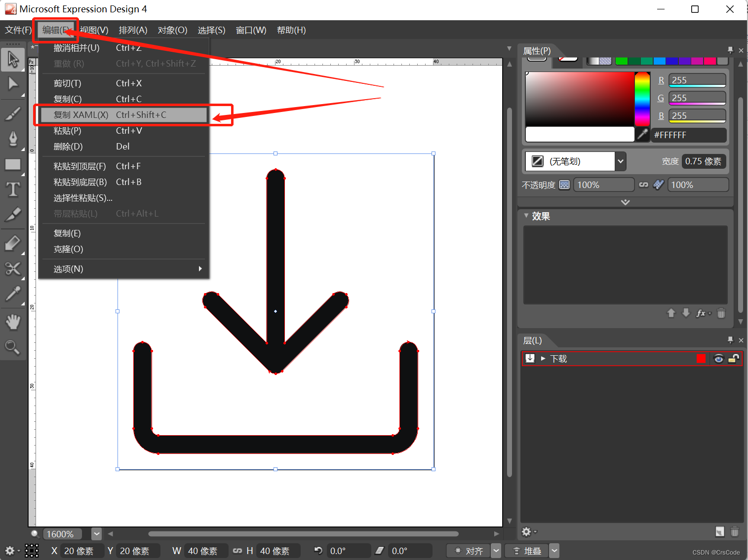
Task: Click the fill opacity brush icon
Action: point(658,185)
